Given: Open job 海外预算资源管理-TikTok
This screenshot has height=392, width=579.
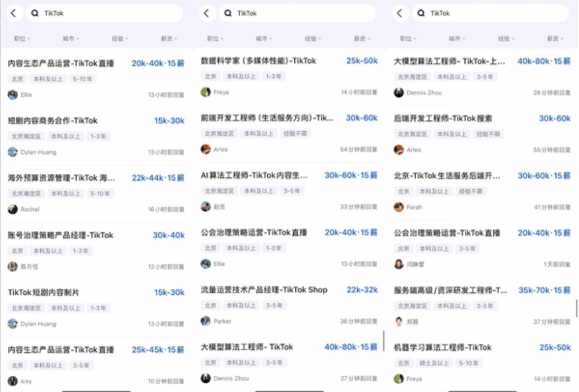Looking at the screenshot, I should point(61,178).
